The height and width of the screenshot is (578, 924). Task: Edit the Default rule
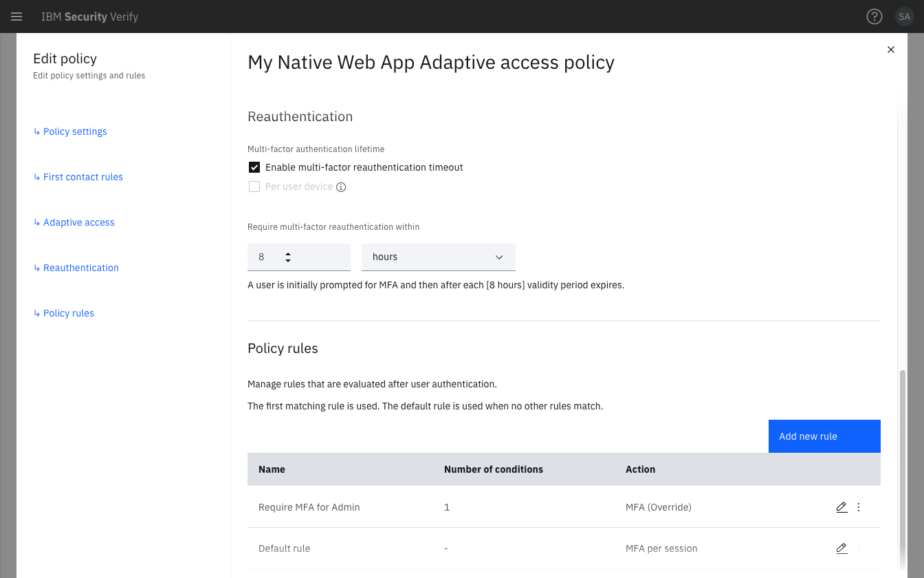coord(841,548)
